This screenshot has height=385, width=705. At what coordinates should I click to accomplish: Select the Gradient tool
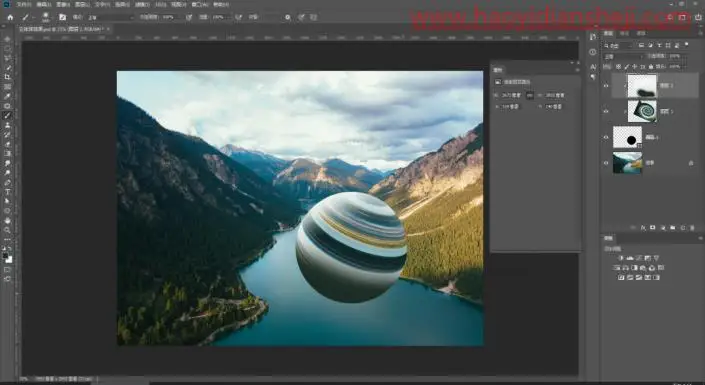pos(7,154)
